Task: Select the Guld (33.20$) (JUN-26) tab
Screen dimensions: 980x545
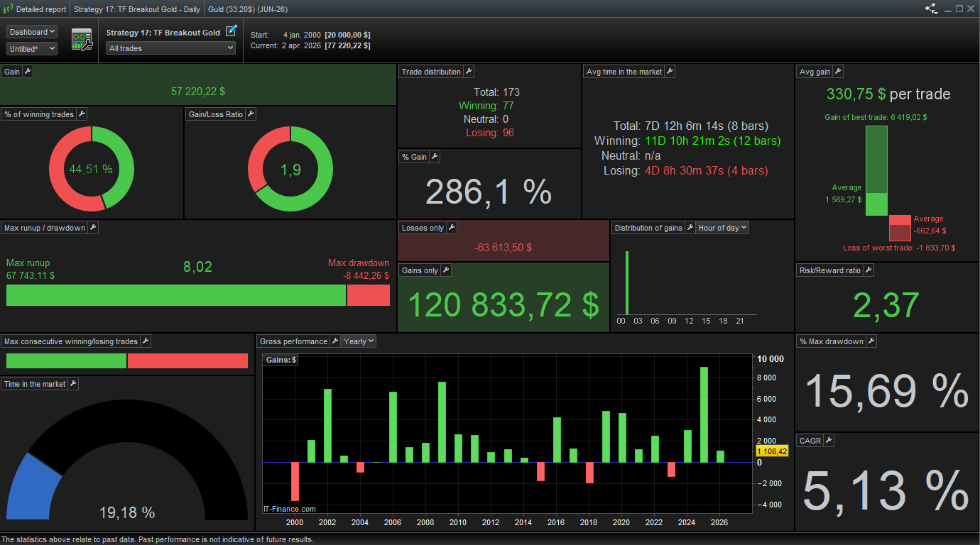Action: point(248,9)
